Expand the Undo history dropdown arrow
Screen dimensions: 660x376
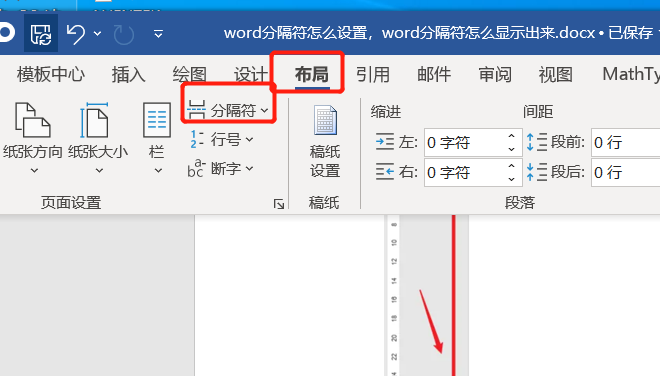pos(97,33)
